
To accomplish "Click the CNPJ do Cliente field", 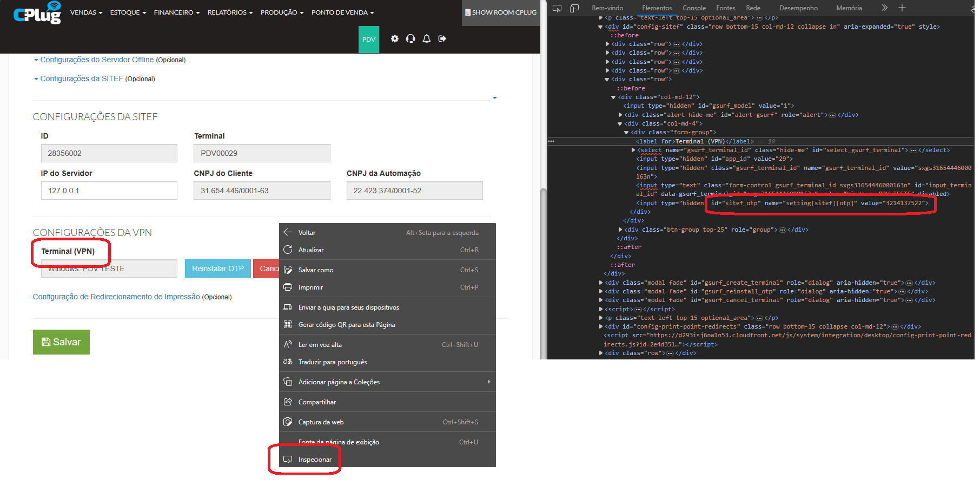I will pyautogui.click(x=262, y=191).
